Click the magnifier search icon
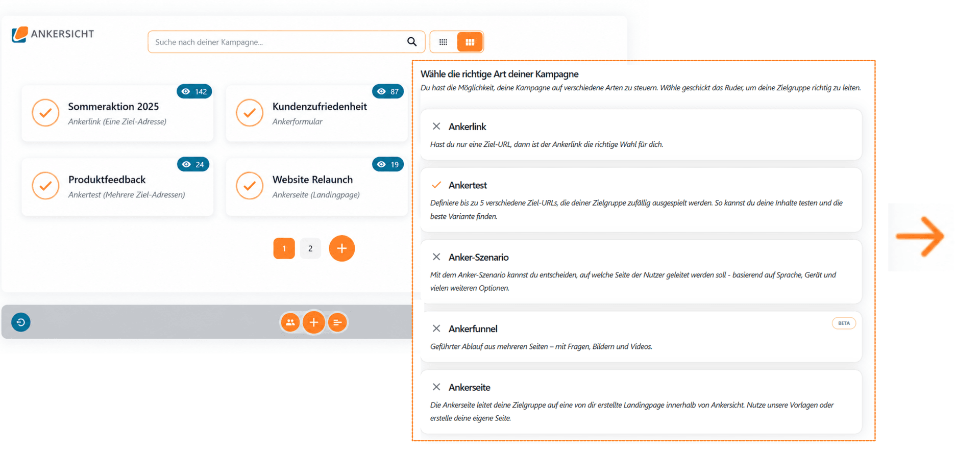This screenshot has height=454, width=980. (412, 42)
